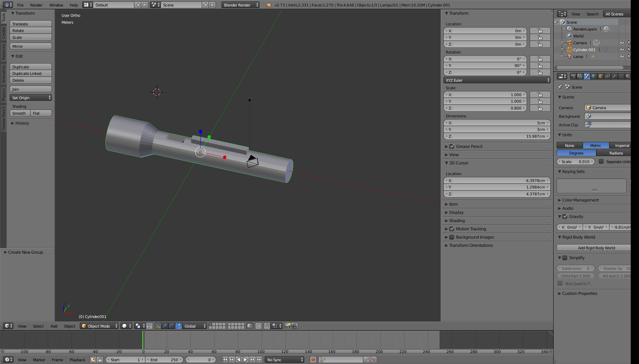Screen dimensions: 639x364
Task: Switch to the Create tab in tool shelf
Action: click(x=4, y=33)
